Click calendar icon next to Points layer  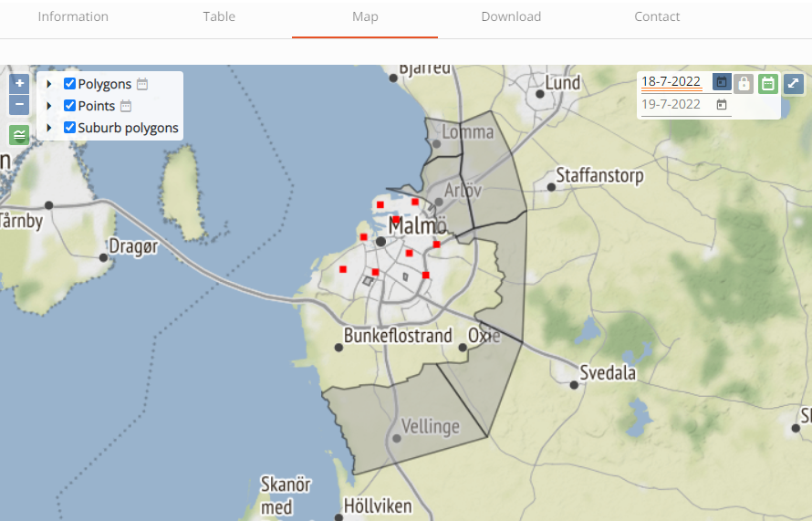[x=126, y=106]
